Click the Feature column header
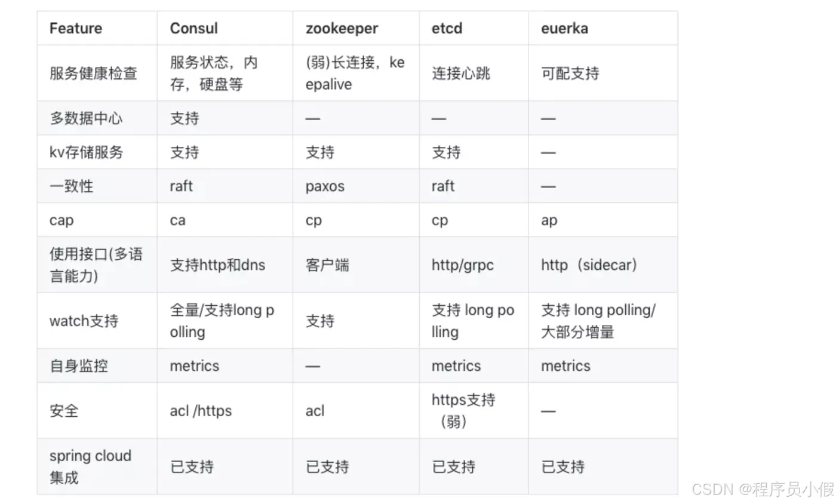 click(x=76, y=28)
